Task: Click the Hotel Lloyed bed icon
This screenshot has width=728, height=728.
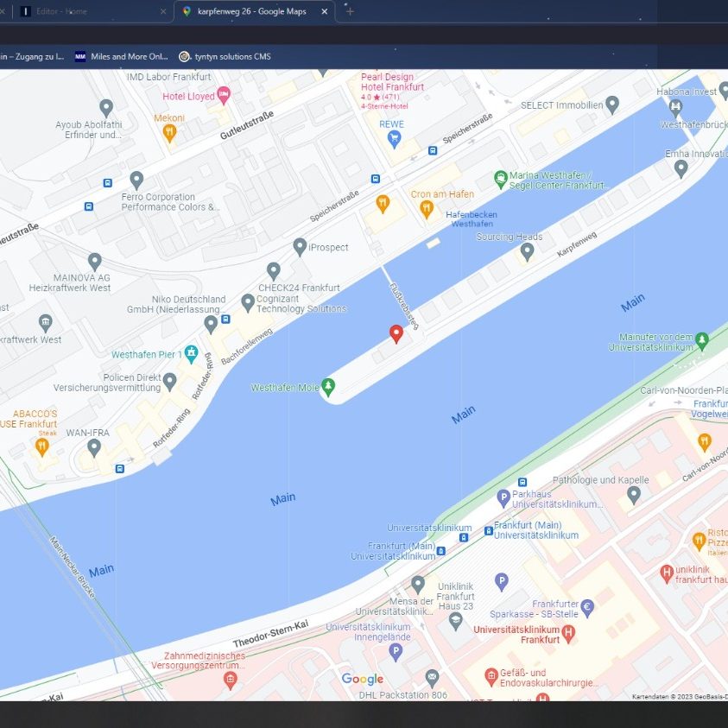Action: [x=224, y=96]
